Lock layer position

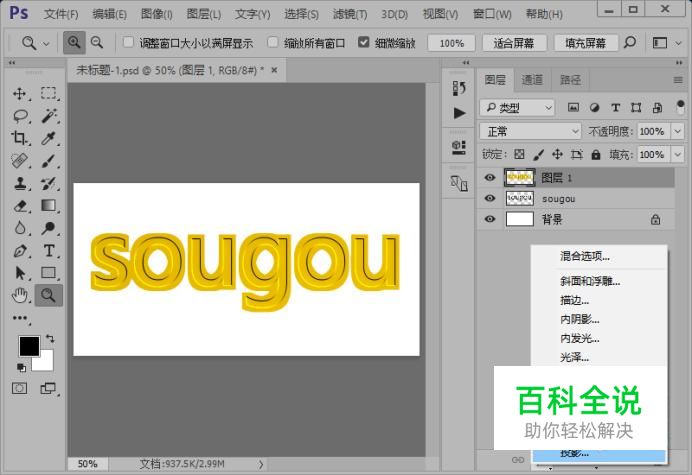coord(557,154)
